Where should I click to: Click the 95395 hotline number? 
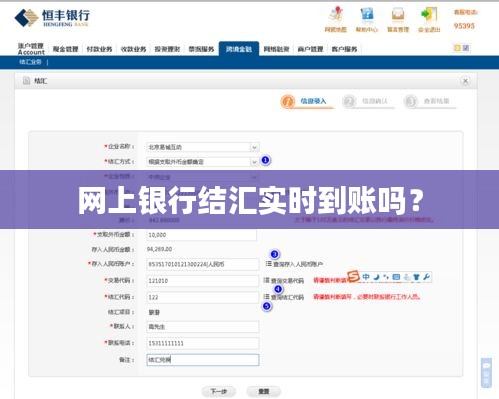(464, 26)
